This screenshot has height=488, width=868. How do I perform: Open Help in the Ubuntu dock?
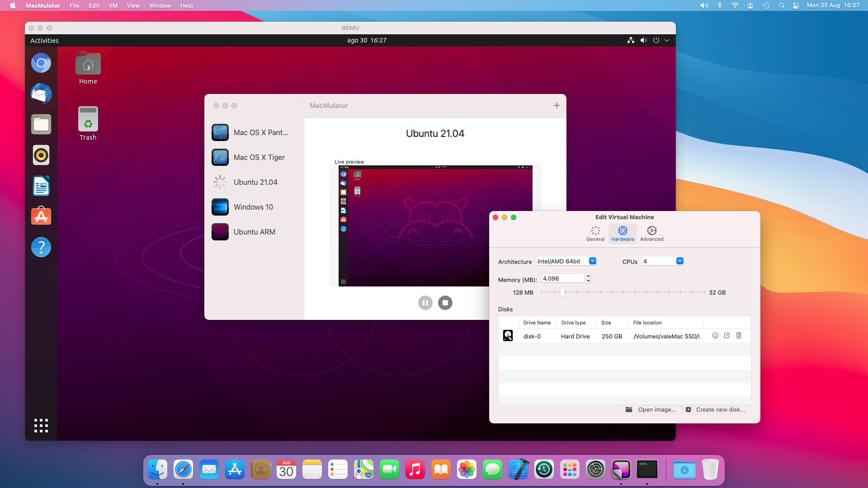click(x=41, y=247)
